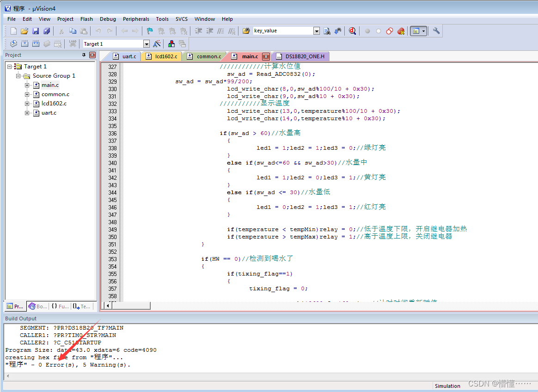
Task: Select the Project panel tab
Action: click(15, 306)
